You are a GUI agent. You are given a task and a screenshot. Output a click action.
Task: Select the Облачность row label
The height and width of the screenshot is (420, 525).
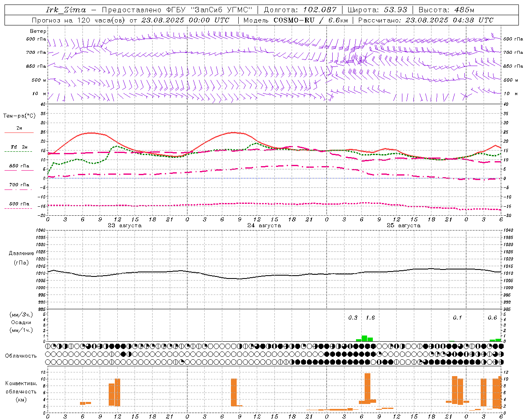click(x=21, y=356)
